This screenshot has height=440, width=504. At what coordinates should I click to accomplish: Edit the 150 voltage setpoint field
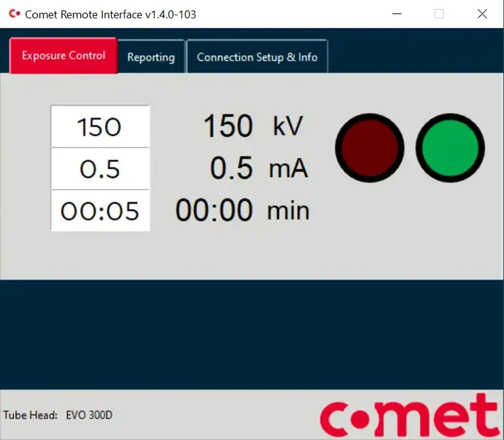100,126
